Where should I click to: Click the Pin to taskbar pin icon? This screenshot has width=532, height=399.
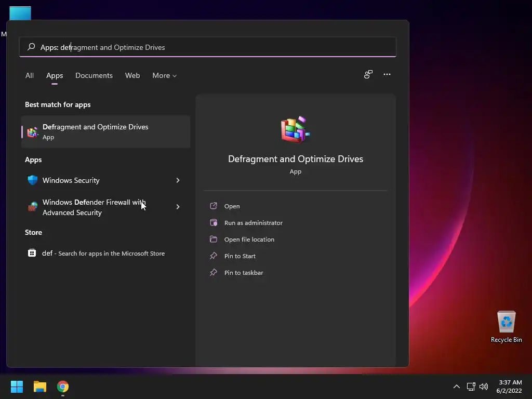tap(214, 272)
